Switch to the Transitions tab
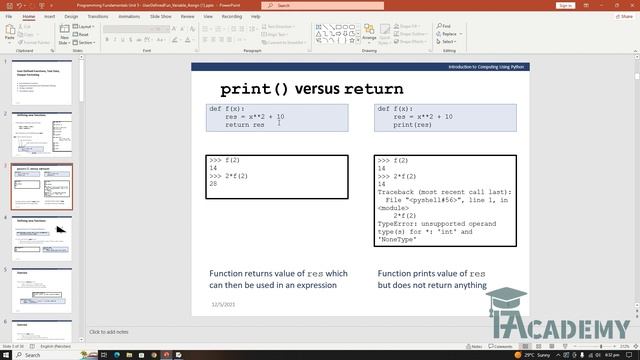The height and width of the screenshot is (360, 640). (98, 16)
